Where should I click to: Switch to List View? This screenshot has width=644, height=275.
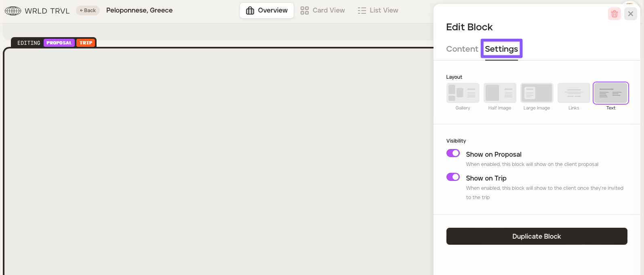[378, 10]
